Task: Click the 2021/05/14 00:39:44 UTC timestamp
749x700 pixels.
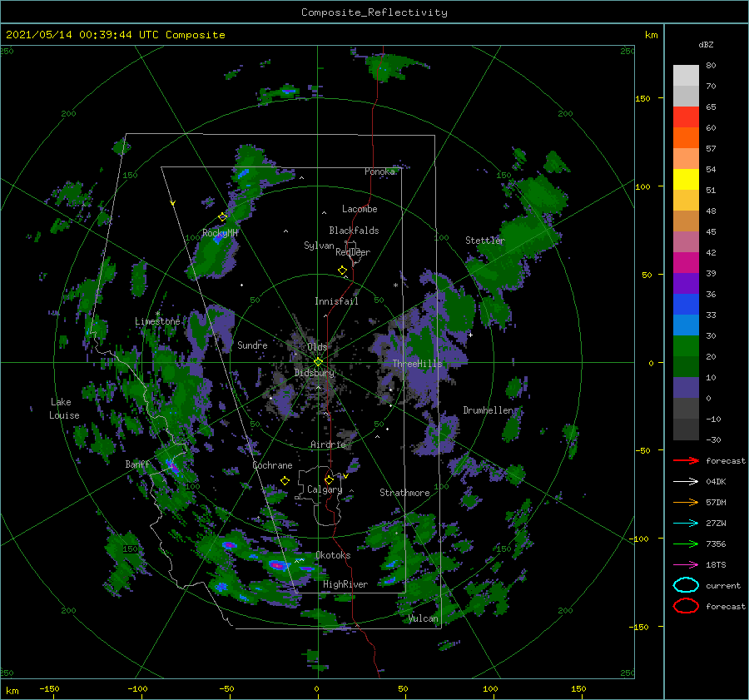Action: 116,35
